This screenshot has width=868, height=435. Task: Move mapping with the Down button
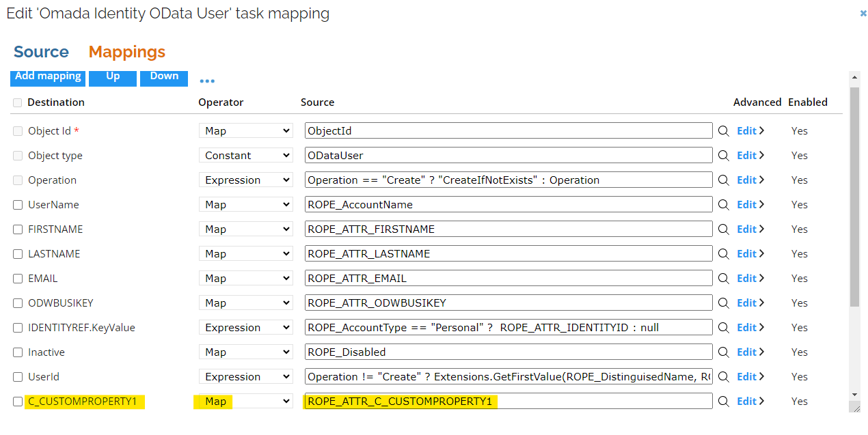click(x=164, y=78)
